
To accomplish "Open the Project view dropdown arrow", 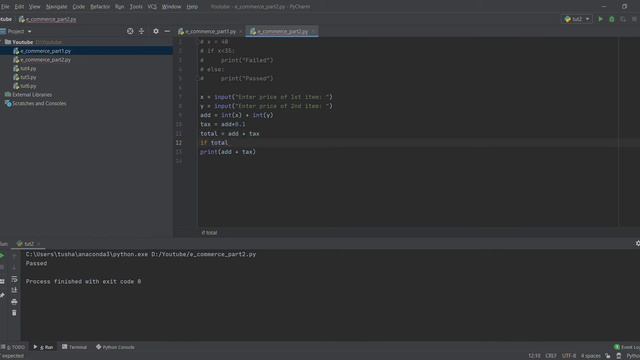I will [29, 31].
